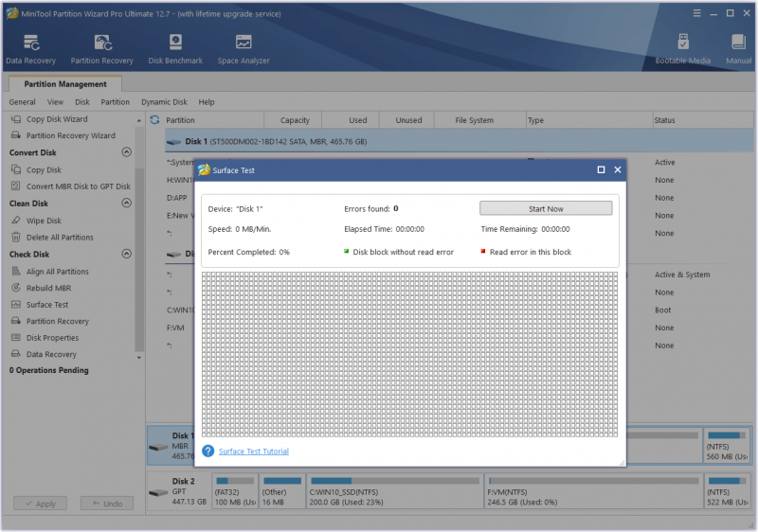Open the Space Analyzer tool
758x532 pixels.
pos(244,49)
